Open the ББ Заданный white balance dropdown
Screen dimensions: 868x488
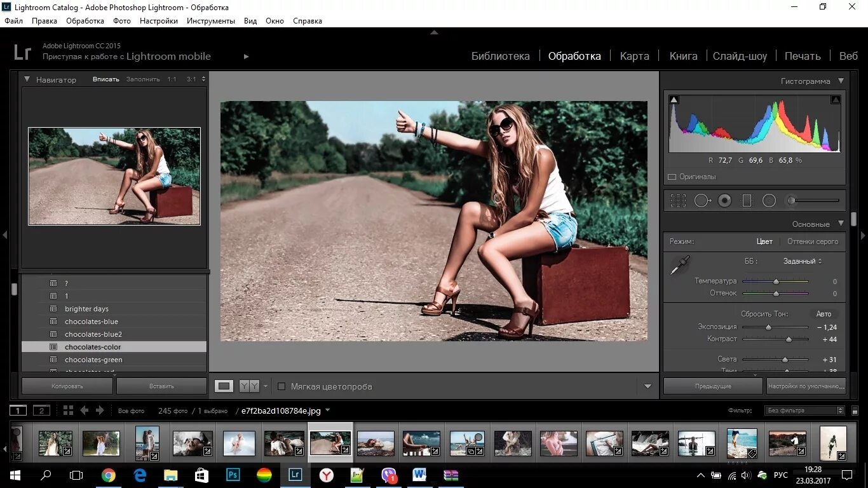pos(803,261)
